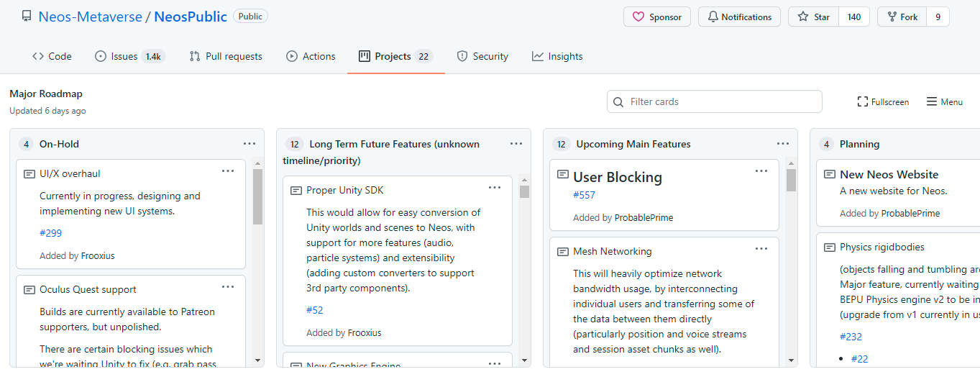Open the Notifications bell button
This screenshot has height=377, width=980.
(x=739, y=17)
